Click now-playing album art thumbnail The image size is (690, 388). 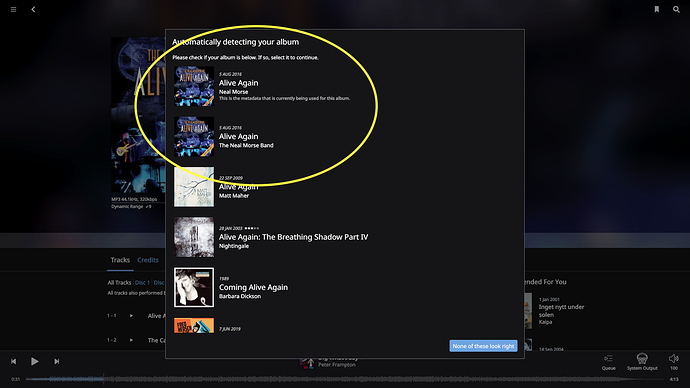point(307,363)
